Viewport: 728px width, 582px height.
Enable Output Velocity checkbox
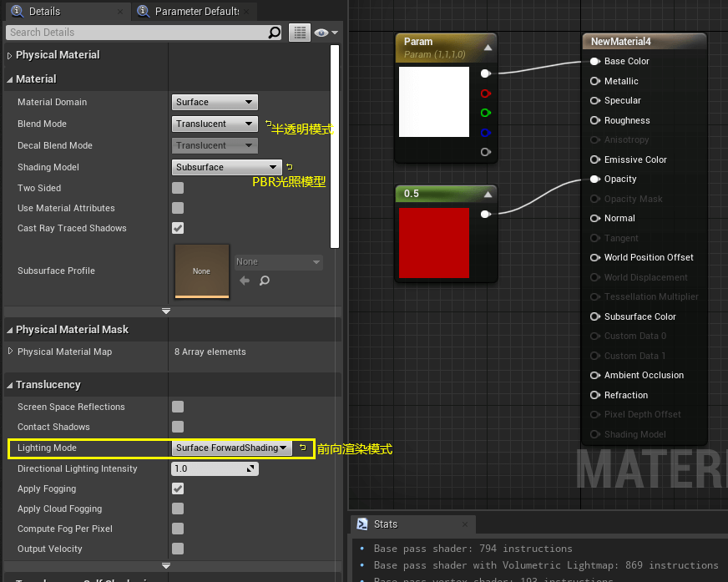178,549
